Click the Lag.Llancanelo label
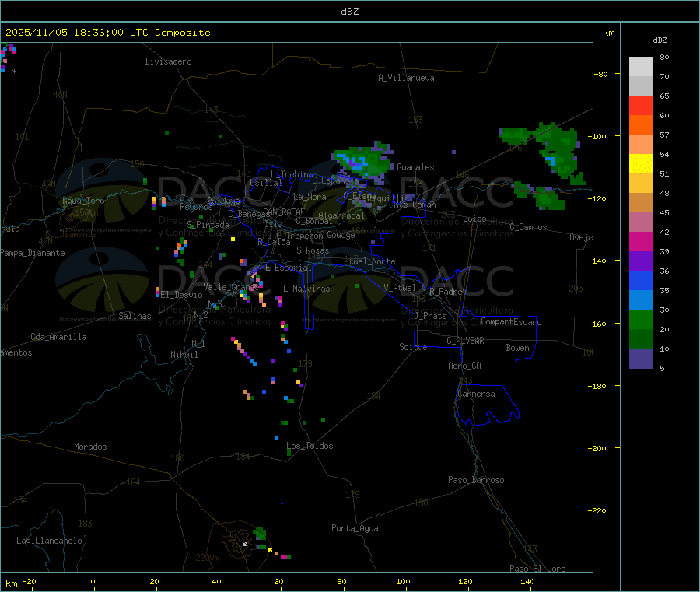Image resolution: width=700 pixels, height=592 pixels. pos(49,541)
